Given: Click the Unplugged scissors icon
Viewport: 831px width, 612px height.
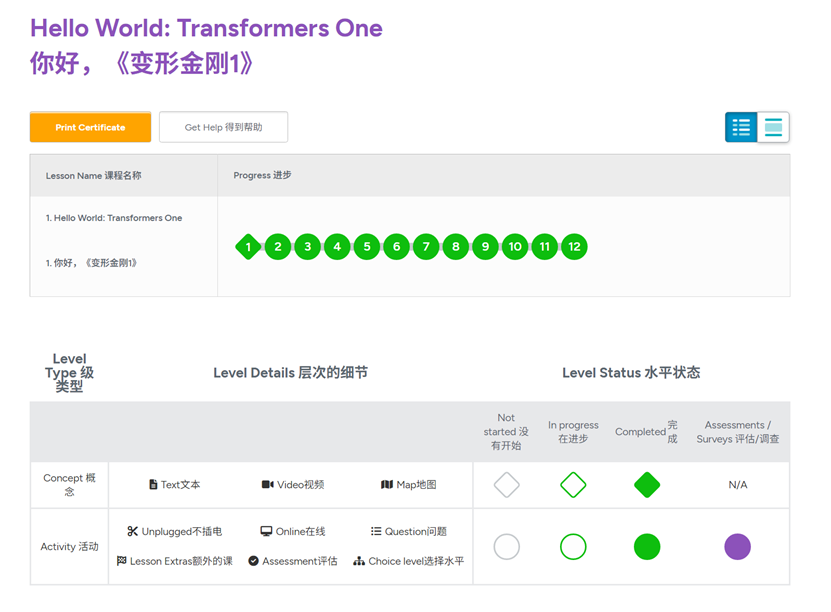Looking at the screenshot, I should (132, 531).
